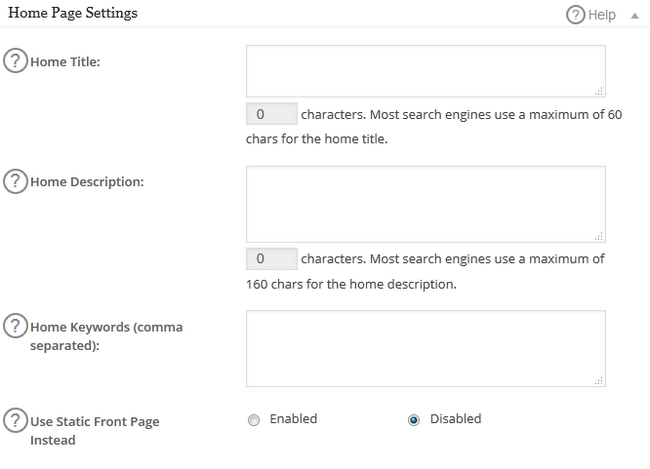Click inside the Home Description text area
This screenshot has height=469, width=650.
click(x=425, y=204)
